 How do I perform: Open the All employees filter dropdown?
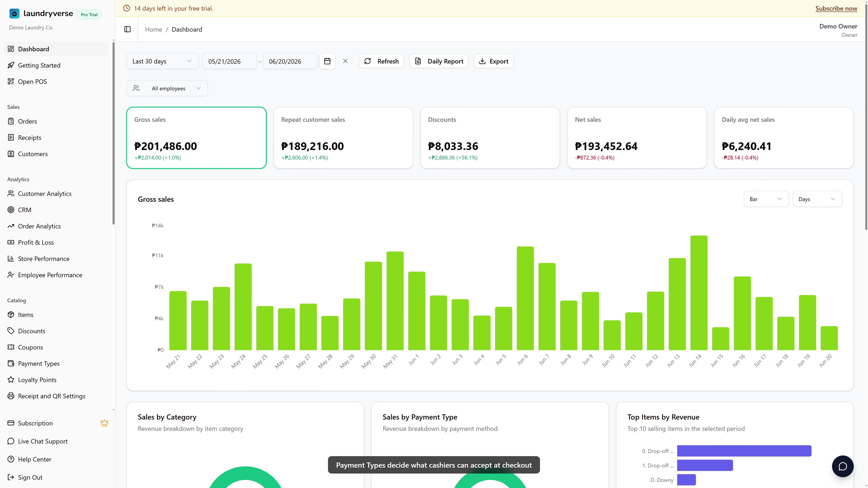[x=167, y=88]
